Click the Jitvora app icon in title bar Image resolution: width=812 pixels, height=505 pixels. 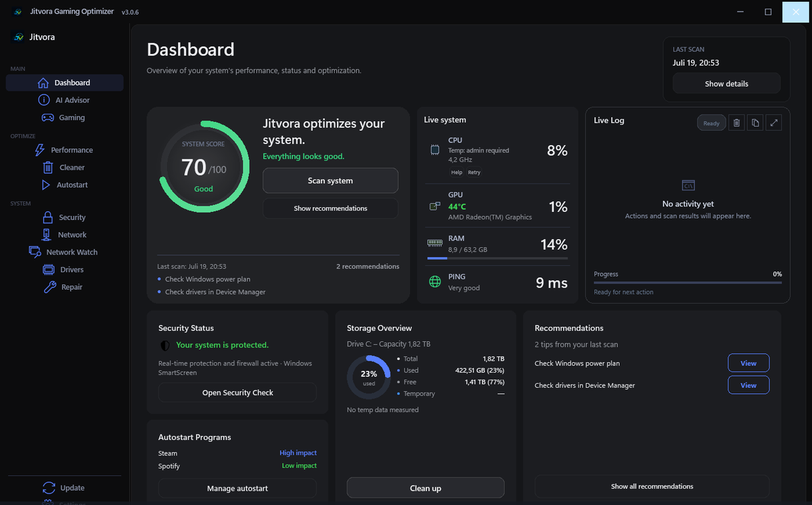click(18, 12)
